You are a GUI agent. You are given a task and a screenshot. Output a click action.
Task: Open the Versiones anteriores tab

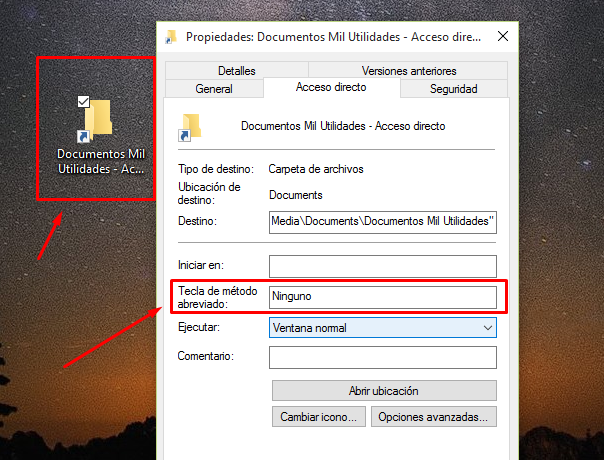click(408, 71)
